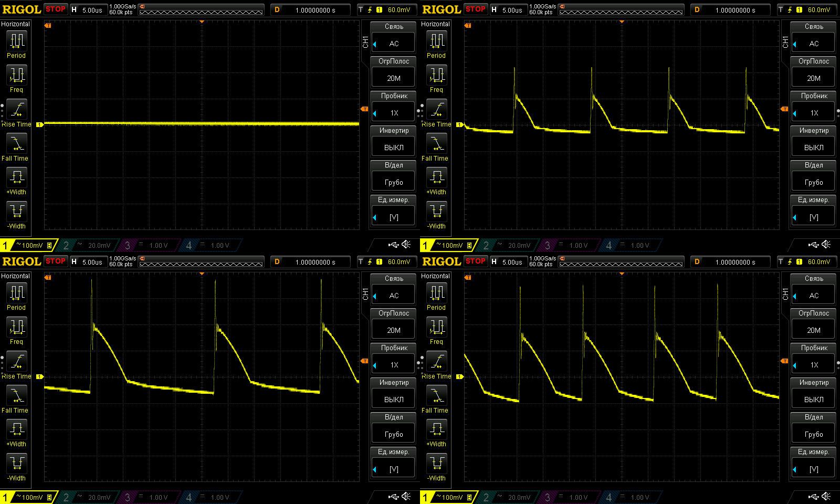Toggle Инвертир ВЫКЛ in bottom-right panel
This screenshot has width=840, height=504.
click(814, 400)
